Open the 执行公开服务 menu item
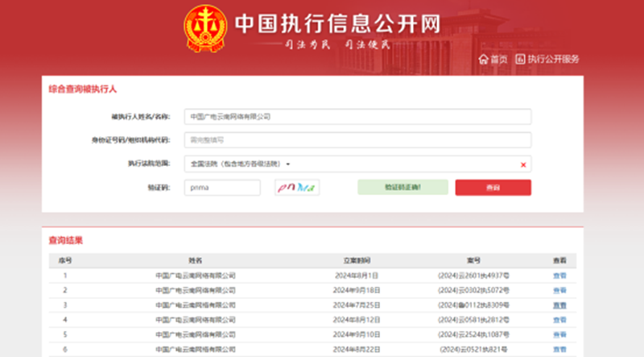The width and height of the screenshot is (644, 357). tap(553, 59)
